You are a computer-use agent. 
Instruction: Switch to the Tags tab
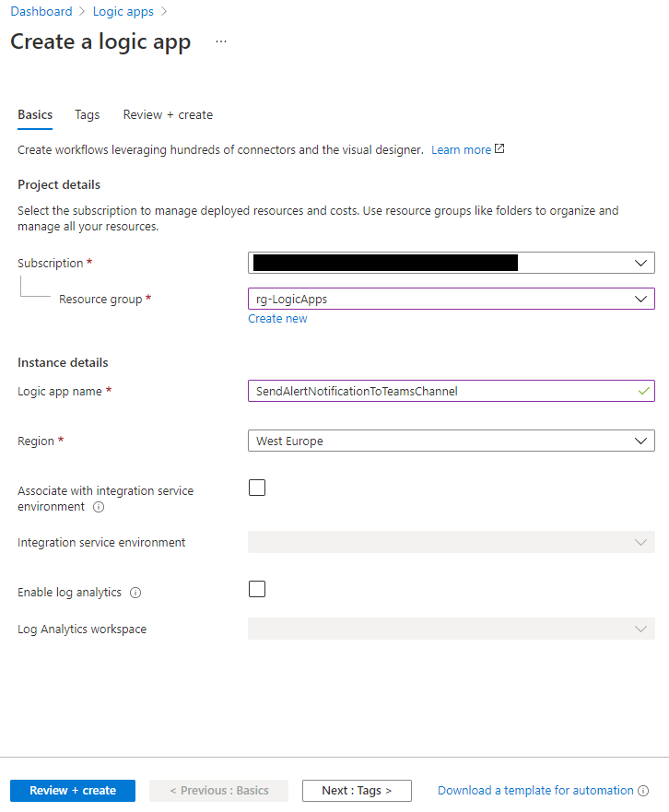pos(88,115)
